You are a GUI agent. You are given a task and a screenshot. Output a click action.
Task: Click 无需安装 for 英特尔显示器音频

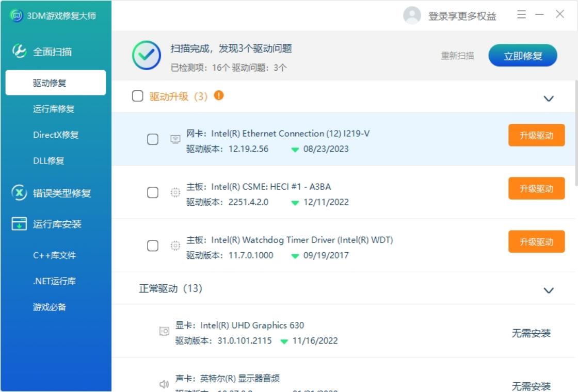[531, 386]
